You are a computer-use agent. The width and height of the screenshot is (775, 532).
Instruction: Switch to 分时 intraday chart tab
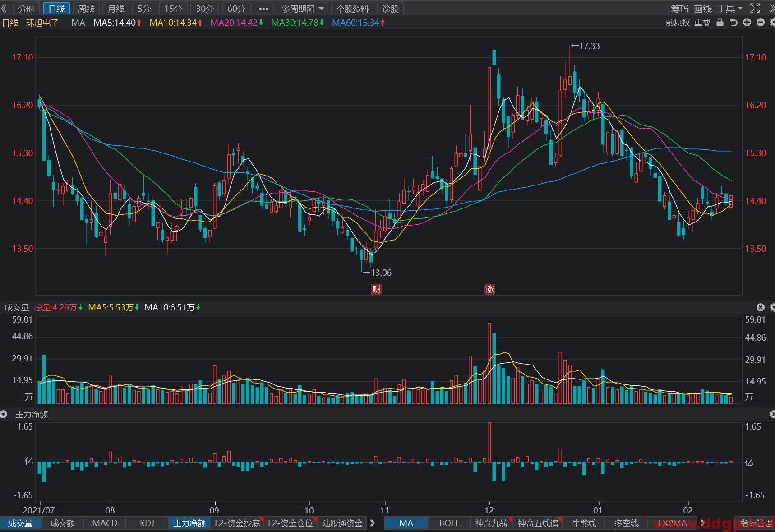pyautogui.click(x=27, y=9)
